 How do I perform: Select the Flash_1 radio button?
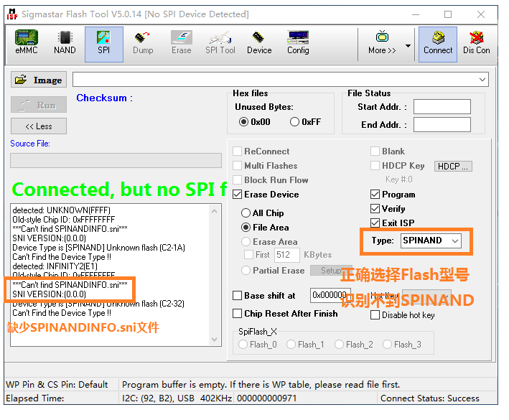coord(291,345)
